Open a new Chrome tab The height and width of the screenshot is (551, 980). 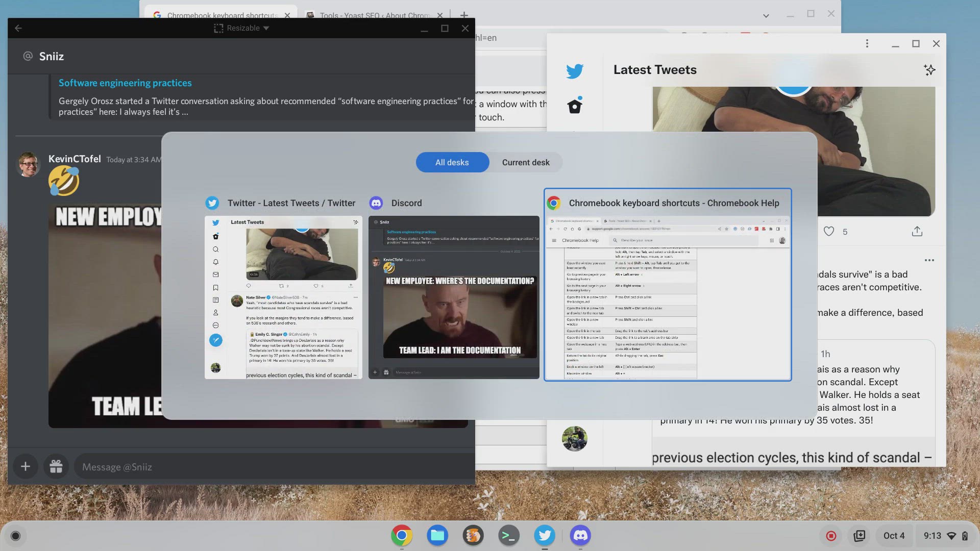click(464, 15)
